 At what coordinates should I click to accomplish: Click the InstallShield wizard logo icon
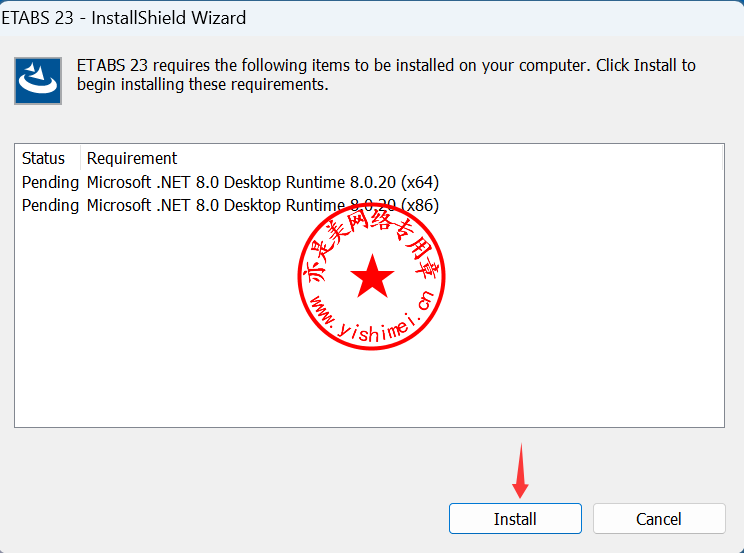38,81
